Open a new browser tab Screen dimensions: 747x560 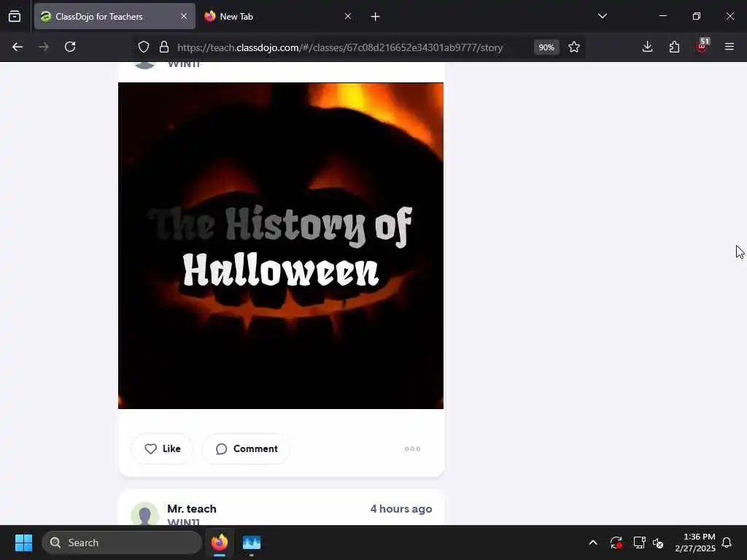pyautogui.click(x=375, y=17)
